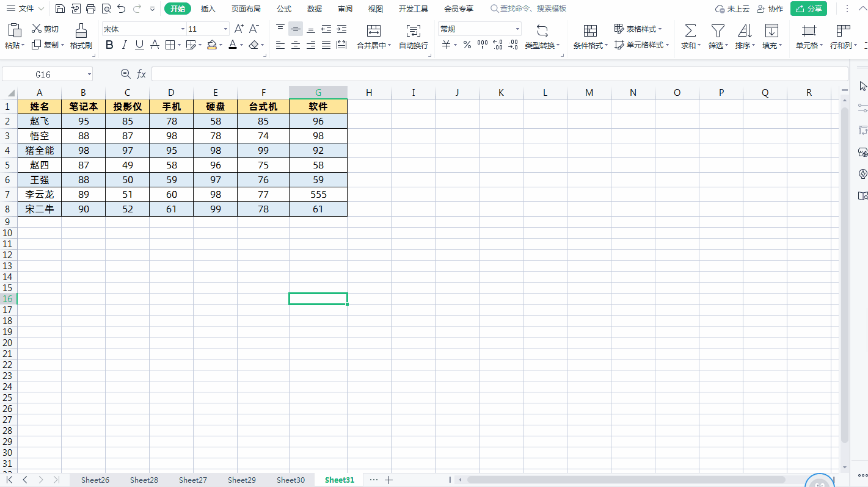Apply thousands separator format
Viewport: 868px width, 487px height.
pos(483,45)
